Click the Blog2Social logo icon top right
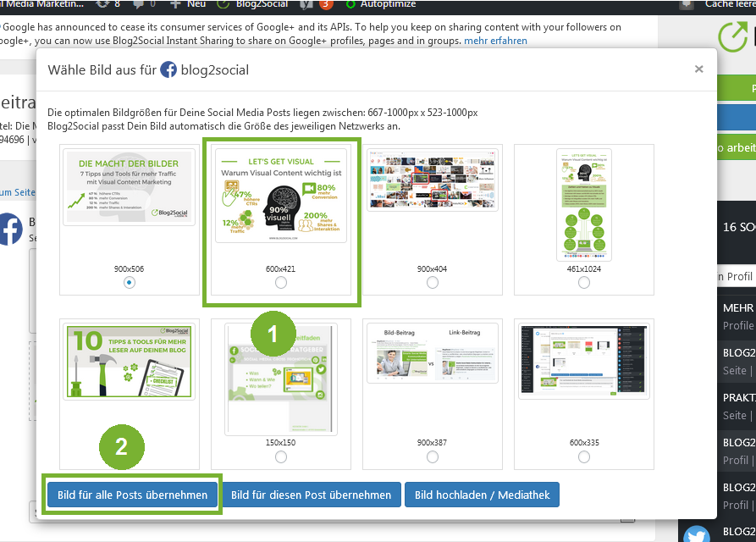This screenshot has height=542, width=756. pyautogui.click(x=732, y=36)
